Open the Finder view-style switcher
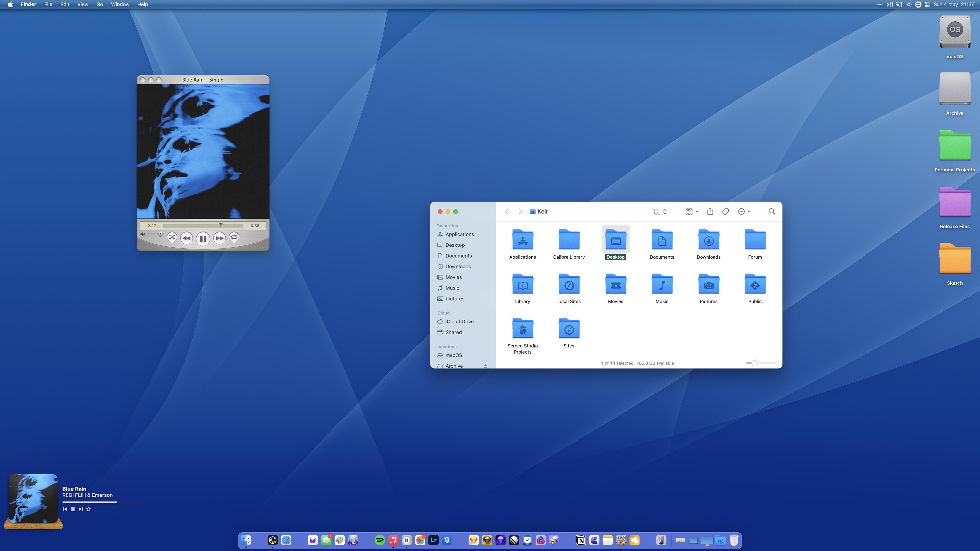 click(660, 211)
